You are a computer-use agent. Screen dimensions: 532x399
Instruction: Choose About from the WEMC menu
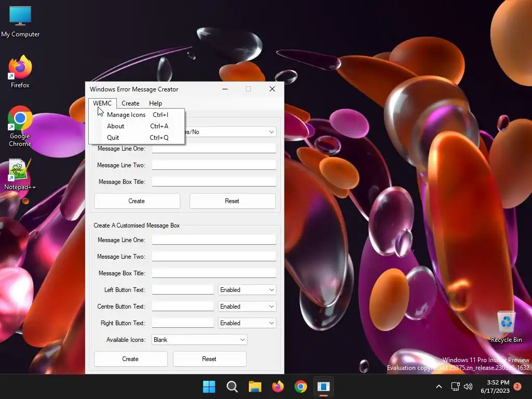tap(137, 126)
